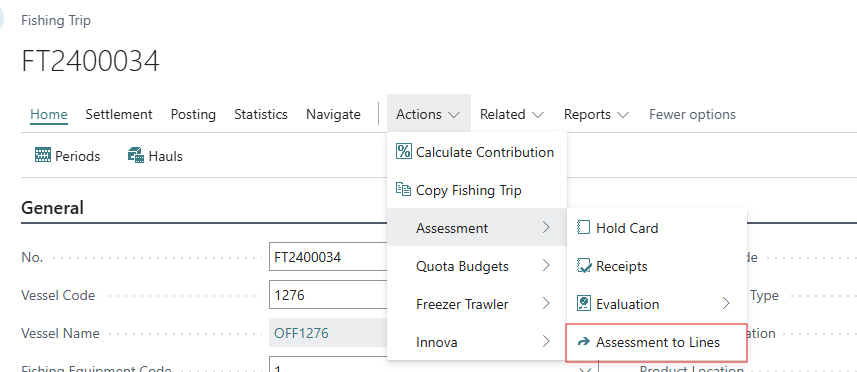This screenshot has height=372, width=857.
Task: Click the Copy Fishing Trip icon
Action: 403,190
